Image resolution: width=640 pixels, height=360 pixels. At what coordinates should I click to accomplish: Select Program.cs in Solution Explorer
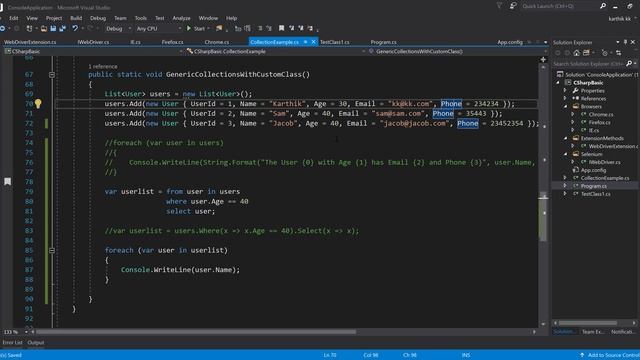coord(593,186)
